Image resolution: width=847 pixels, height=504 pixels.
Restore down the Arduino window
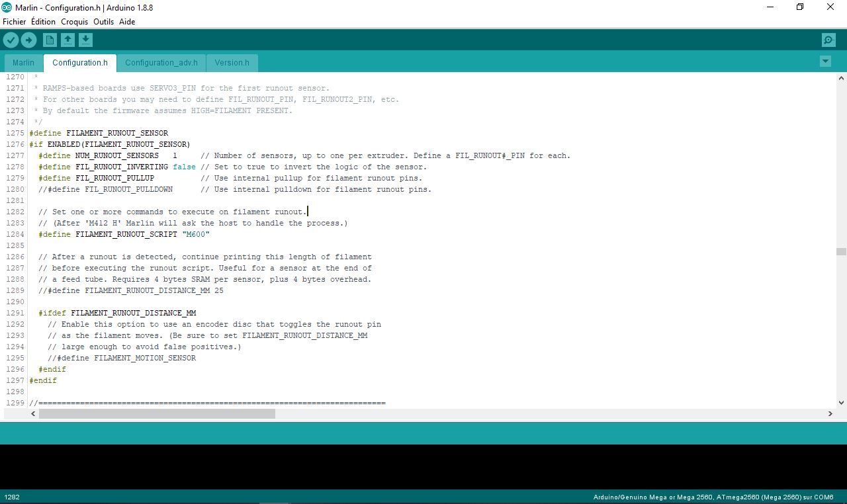[x=800, y=7]
